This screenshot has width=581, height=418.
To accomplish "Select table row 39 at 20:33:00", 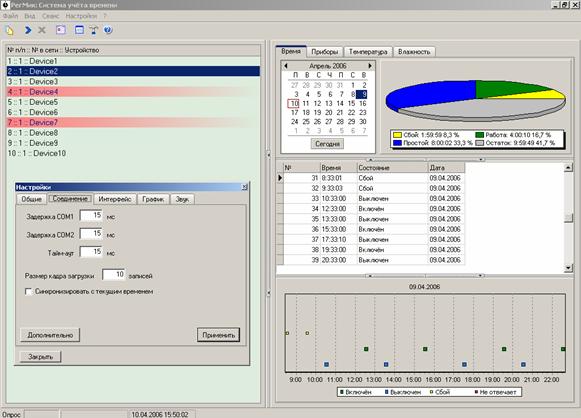I will pos(374,260).
